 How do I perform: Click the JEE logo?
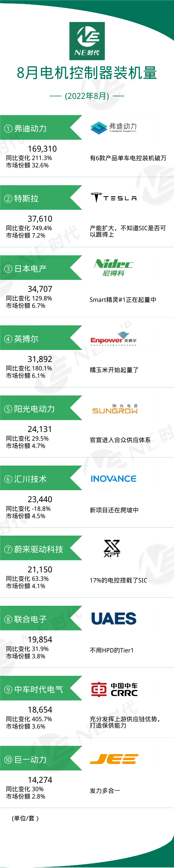[x=114, y=759]
